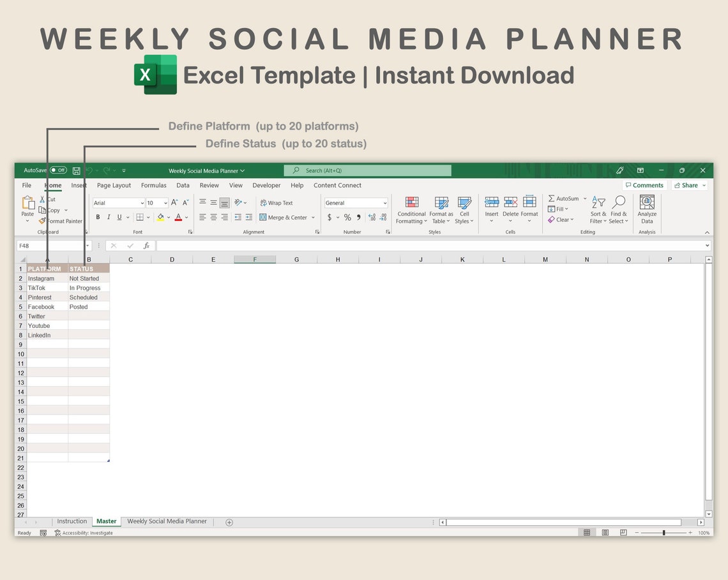Activate the Format Painter
This screenshot has width=728, height=580.
[61, 221]
